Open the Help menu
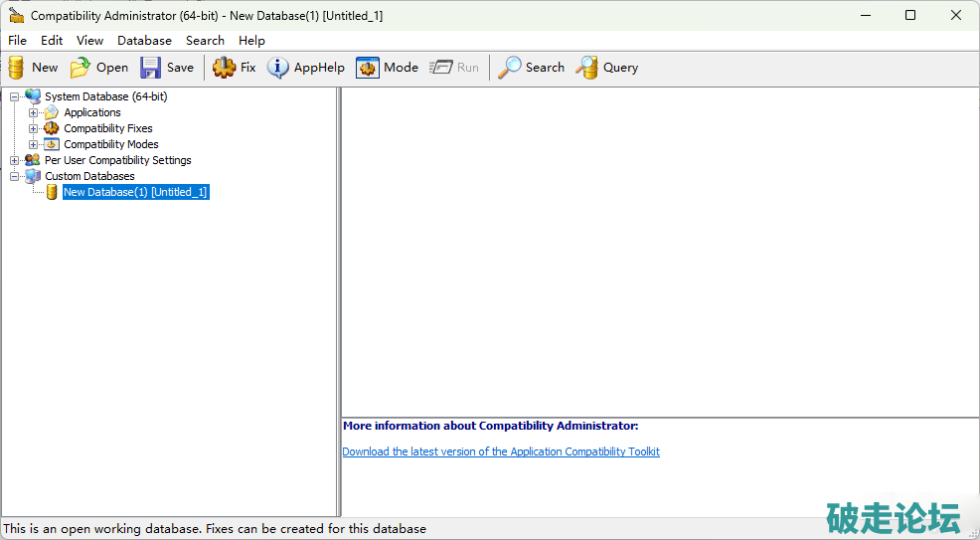This screenshot has height=540, width=980. (251, 41)
